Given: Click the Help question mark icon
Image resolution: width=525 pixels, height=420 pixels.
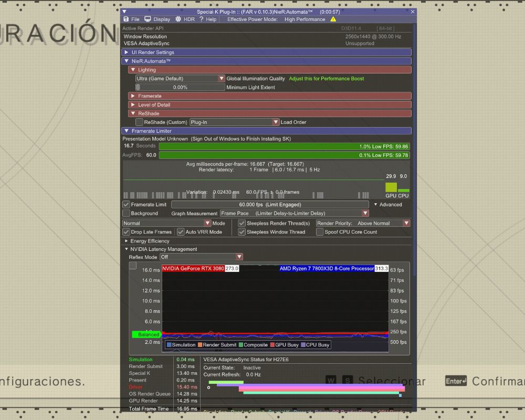Looking at the screenshot, I should pos(201,19).
